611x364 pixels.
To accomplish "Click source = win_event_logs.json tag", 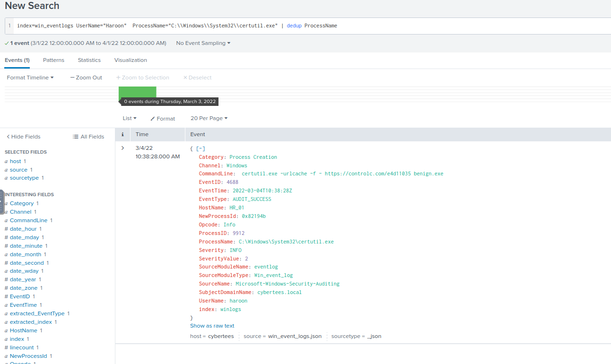I will pos(282,336).
